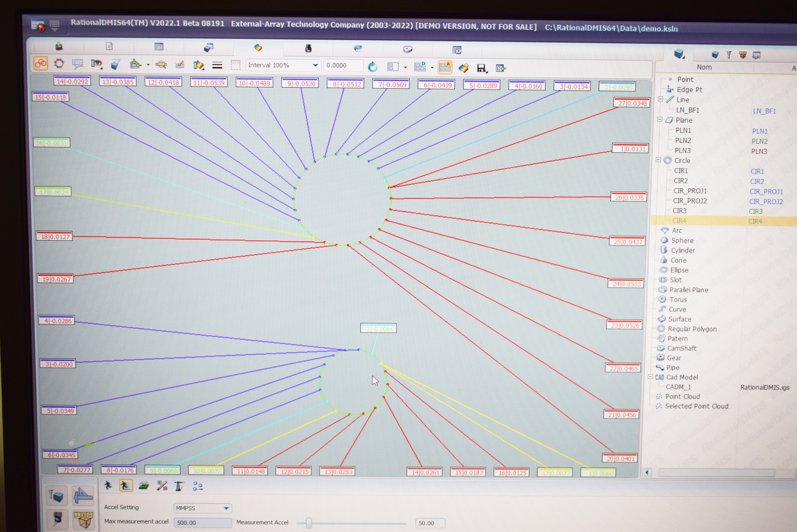Click the save floppy disk toolbar icon

(x=481, y=68)
